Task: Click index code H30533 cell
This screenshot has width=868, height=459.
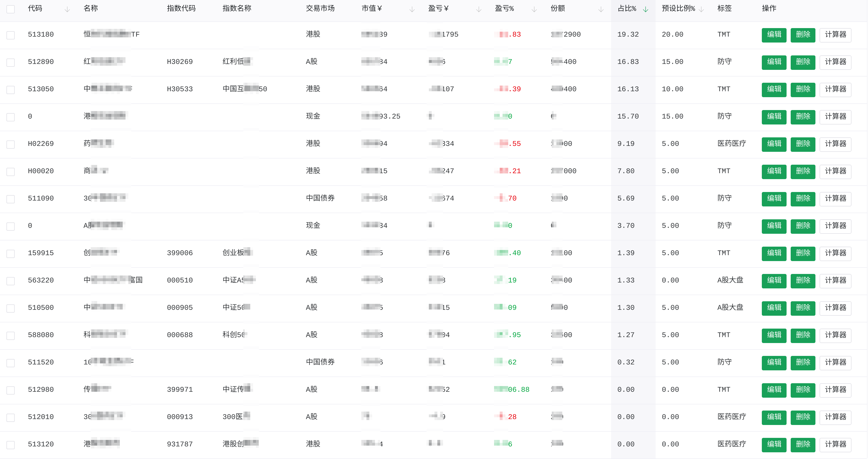Action: coord(180,89)
